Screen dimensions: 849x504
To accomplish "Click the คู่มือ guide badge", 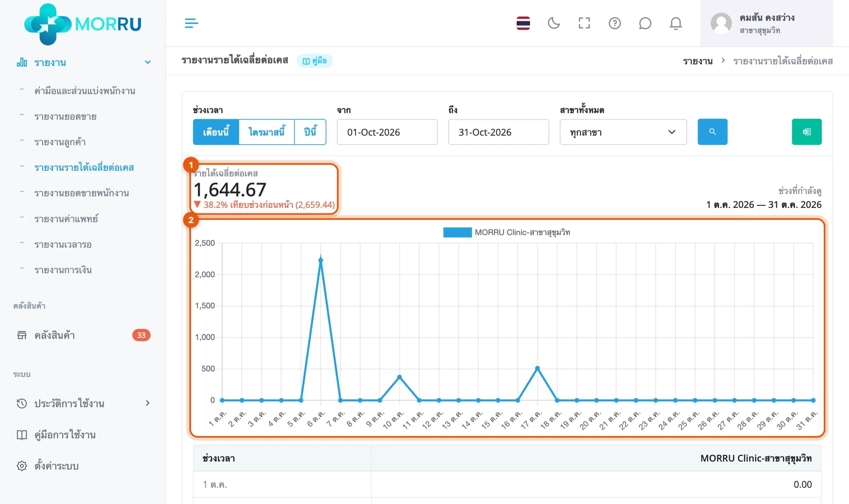I will (315, 61).
